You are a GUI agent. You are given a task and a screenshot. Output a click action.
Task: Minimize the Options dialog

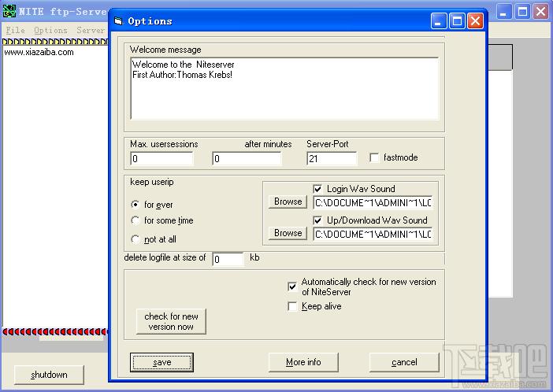[x=439, y=21]
